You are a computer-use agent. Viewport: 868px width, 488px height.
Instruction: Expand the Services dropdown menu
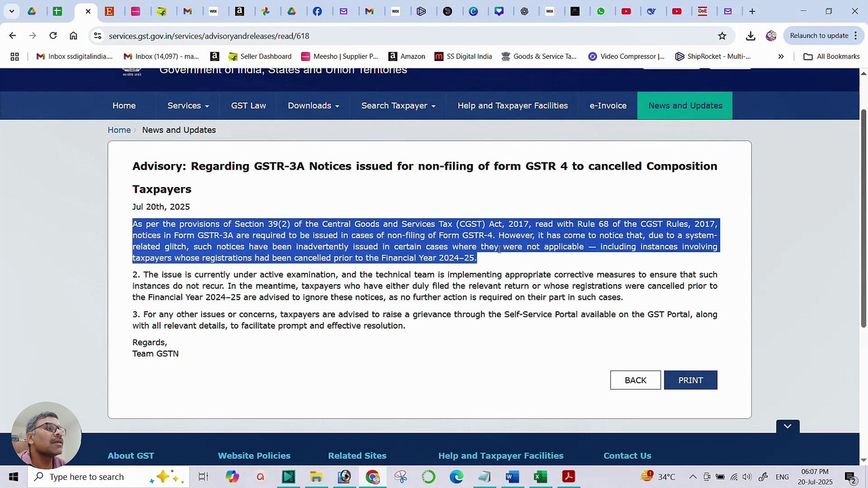pos(188,106)
